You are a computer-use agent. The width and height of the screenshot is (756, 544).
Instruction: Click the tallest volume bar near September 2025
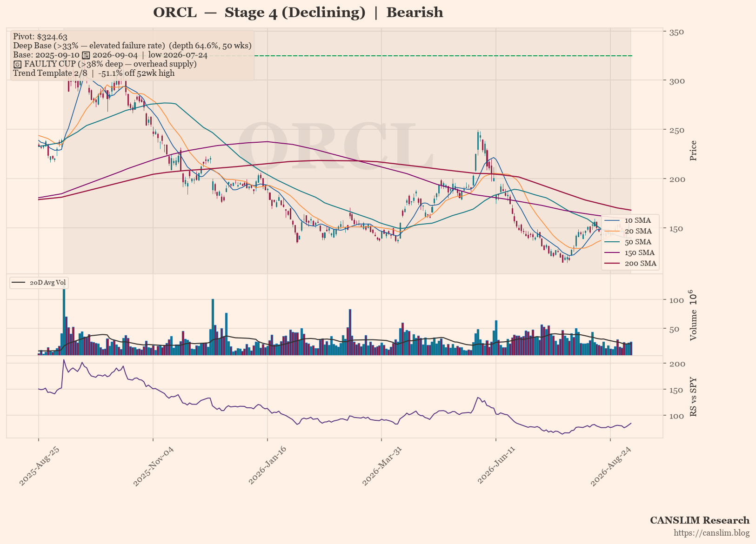64,321
